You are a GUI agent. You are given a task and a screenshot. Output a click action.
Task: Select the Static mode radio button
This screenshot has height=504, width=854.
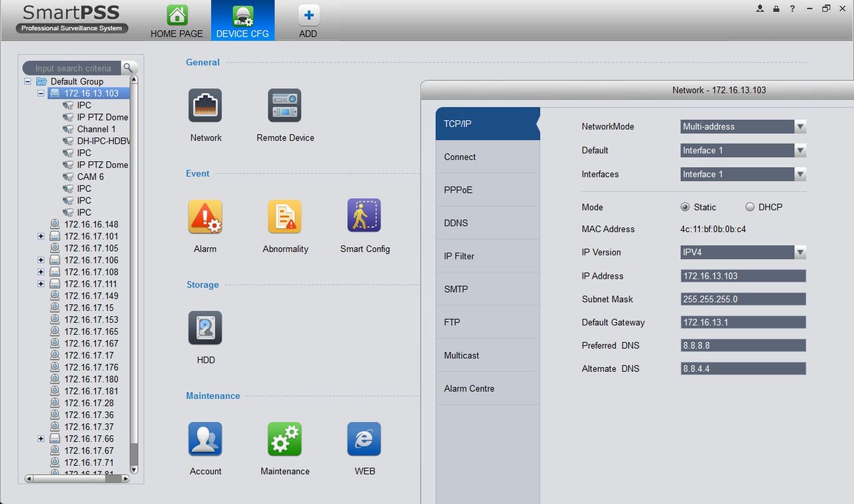tap(685, 207)
